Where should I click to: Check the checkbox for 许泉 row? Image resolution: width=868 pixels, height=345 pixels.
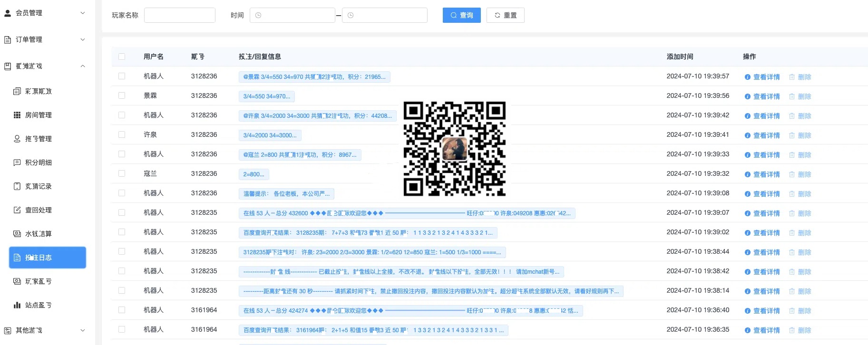tap(122, 134)
